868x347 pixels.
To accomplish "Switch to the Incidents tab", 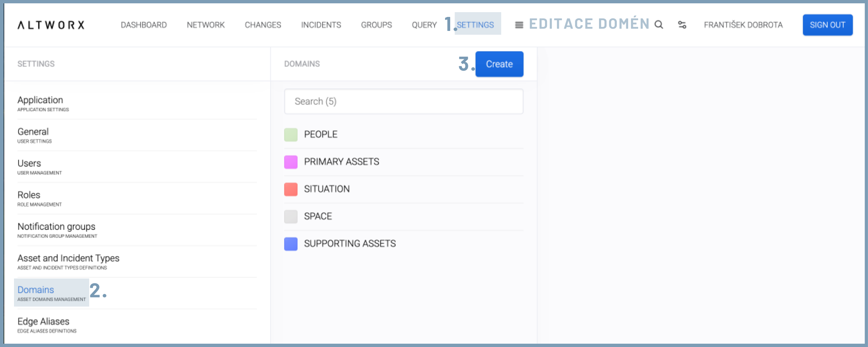I will 321,25.
